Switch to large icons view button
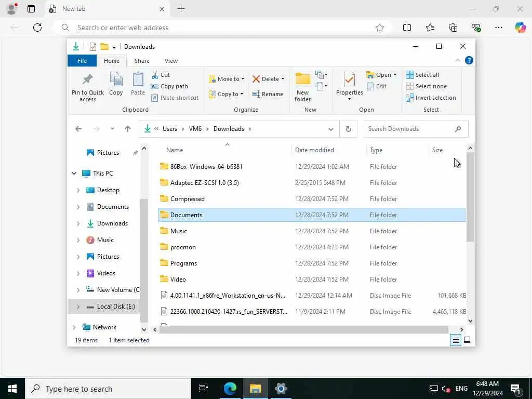Viewport: 532px width, 399px height. pos(467,340)
